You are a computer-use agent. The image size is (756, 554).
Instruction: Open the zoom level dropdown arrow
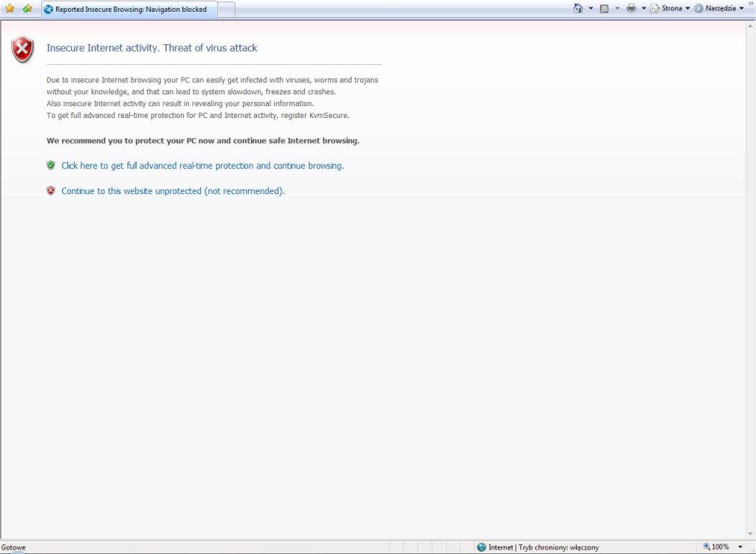pyautogui.click(x=740, y=547)
